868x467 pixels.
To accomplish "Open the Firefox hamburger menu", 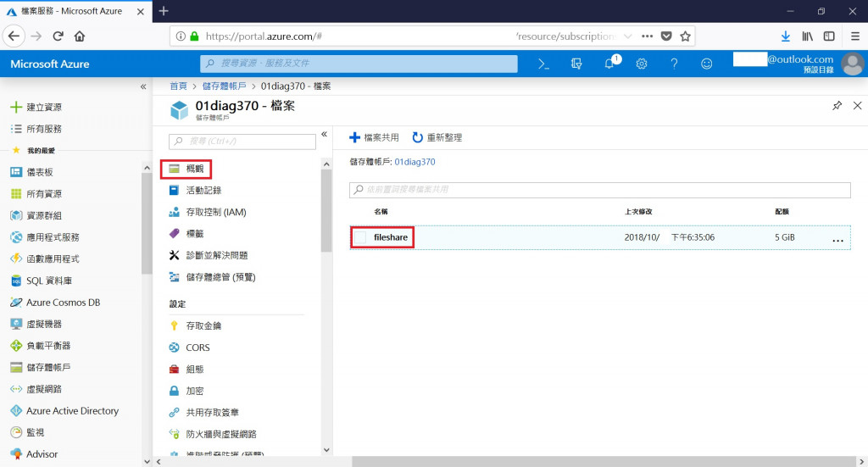I will pos(854,36).
